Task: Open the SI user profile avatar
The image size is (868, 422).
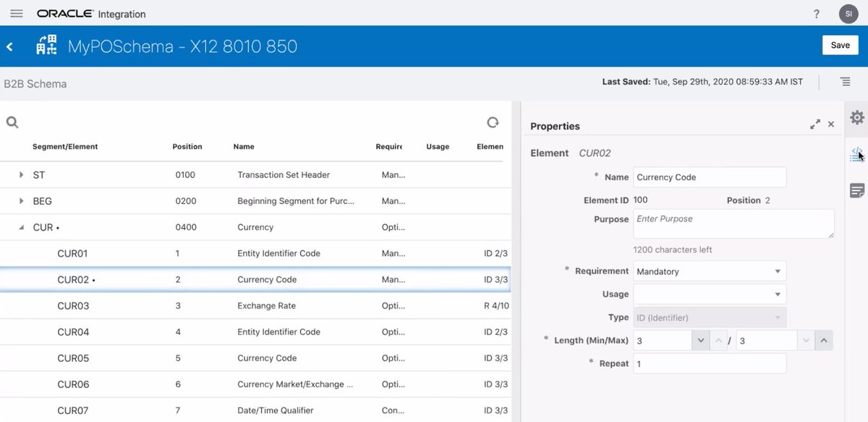Action: coord(848,14)
